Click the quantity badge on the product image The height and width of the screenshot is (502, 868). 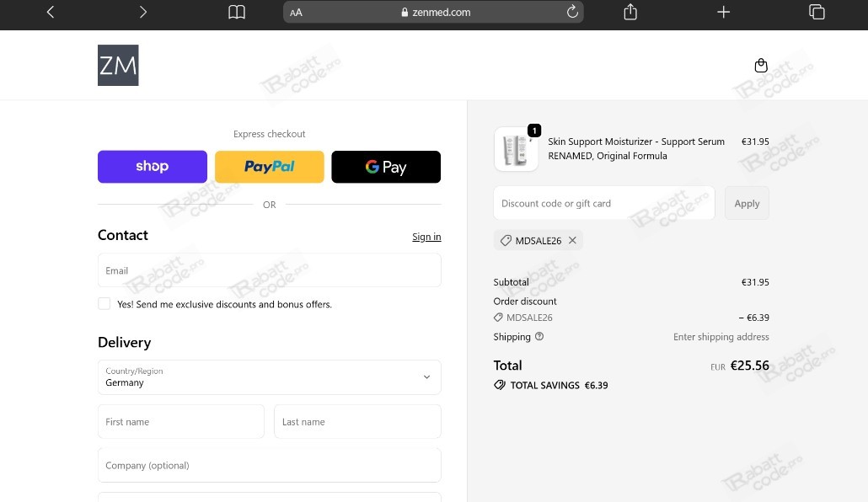click(534, 131)
